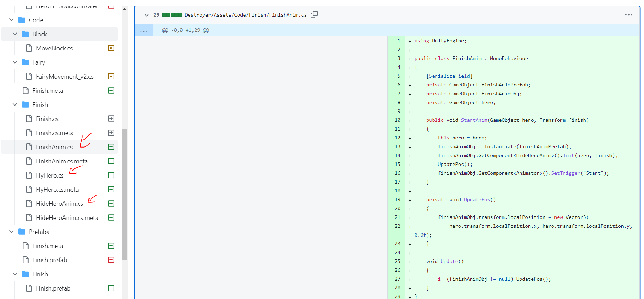This screenshot has height=299, width=644.
Task: Click the file icon of FinishAnim.cs
Action: point(29,147)
